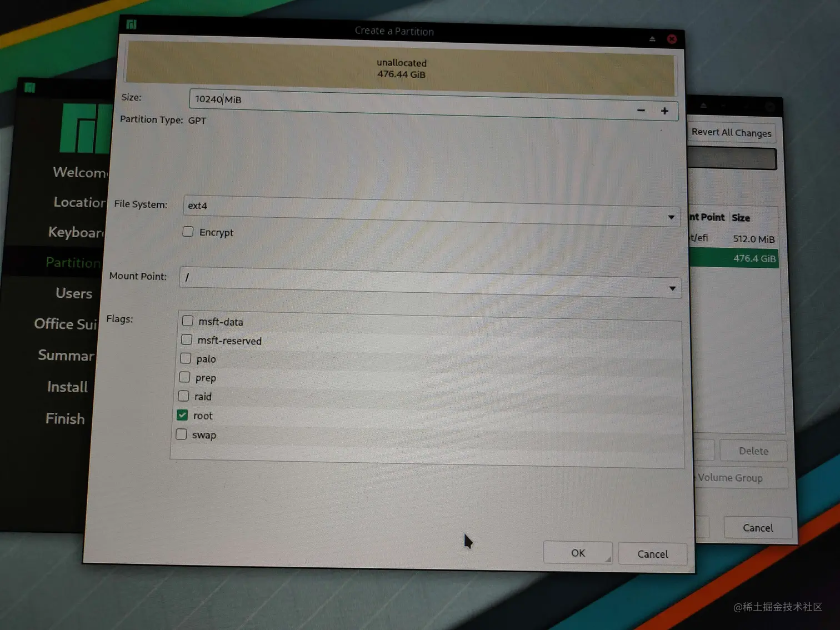Check the msft-reserved flag
Image resolution: width=840 pixels, height=630 pixels.
click(187, 339)
